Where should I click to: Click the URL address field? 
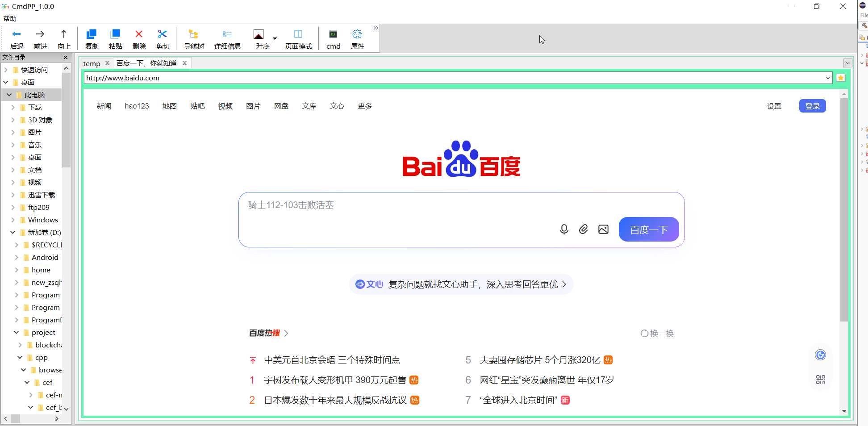click(x=455, y=78)
